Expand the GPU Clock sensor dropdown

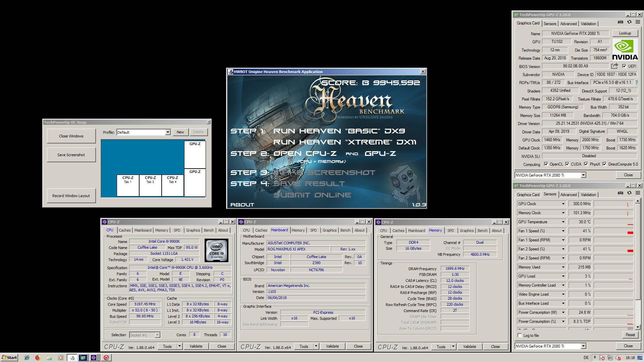563,204
